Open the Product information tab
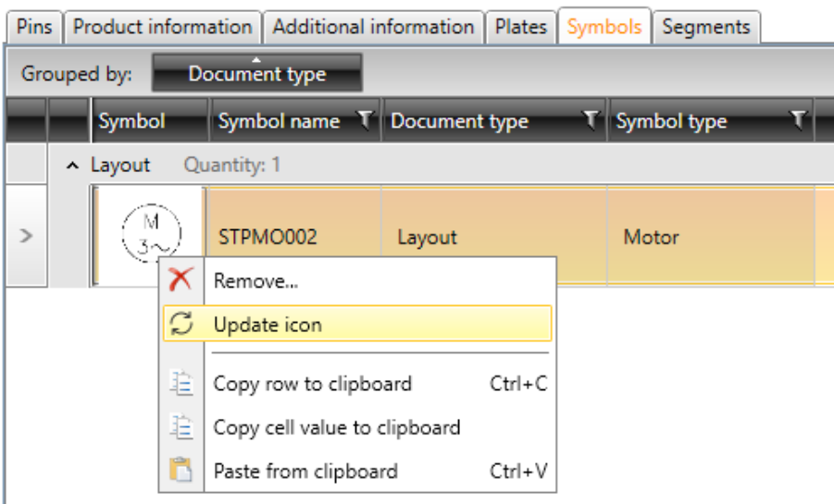 [162, 27]
